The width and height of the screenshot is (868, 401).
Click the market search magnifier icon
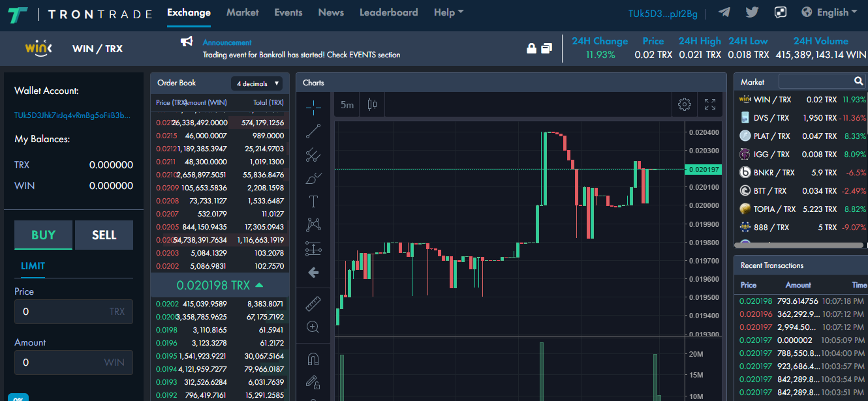pyautogui.click(x=859, y=81)
